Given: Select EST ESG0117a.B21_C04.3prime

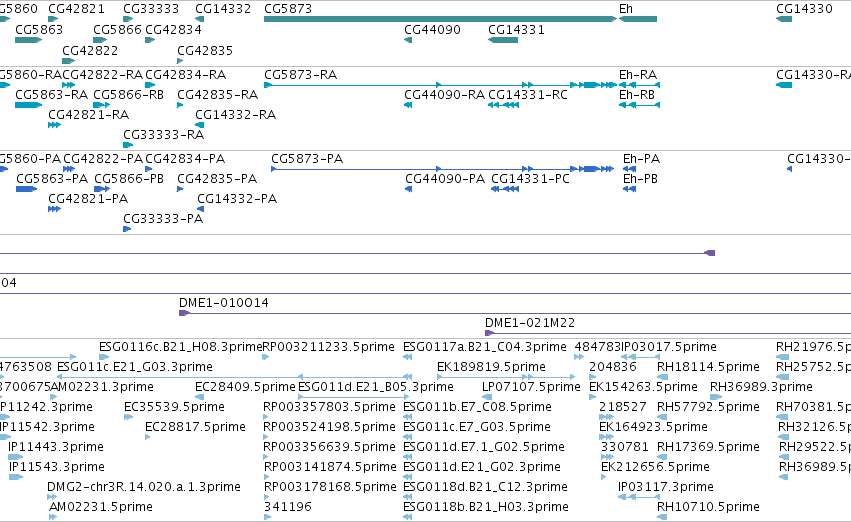Looking at the screenshot, I should (485, 347).
